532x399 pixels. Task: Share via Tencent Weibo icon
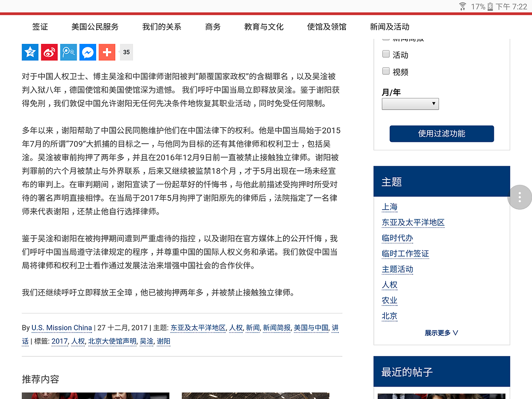pyautogui.click(x=69, y=52)
